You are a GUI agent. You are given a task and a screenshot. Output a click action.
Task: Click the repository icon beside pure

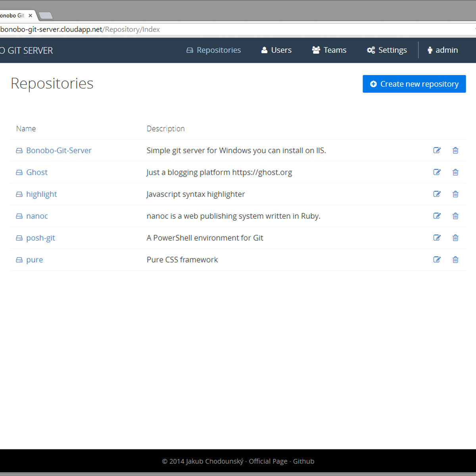(19, 260)
